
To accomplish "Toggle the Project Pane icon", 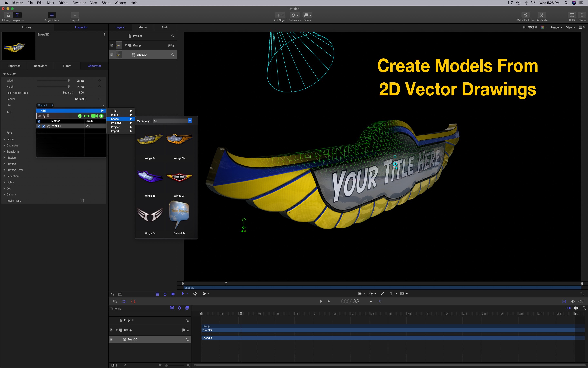I will coord(52,15).
